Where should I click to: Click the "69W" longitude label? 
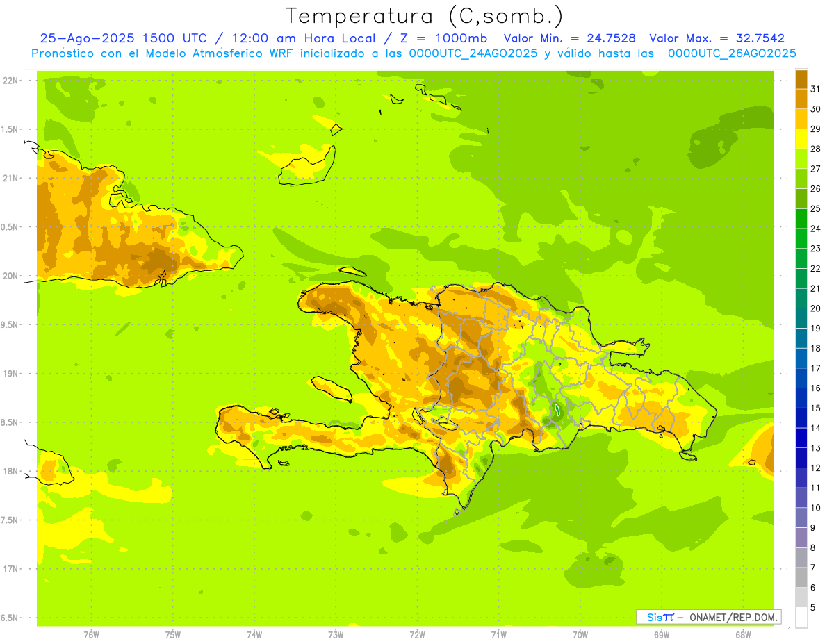[x=662, y=634]
